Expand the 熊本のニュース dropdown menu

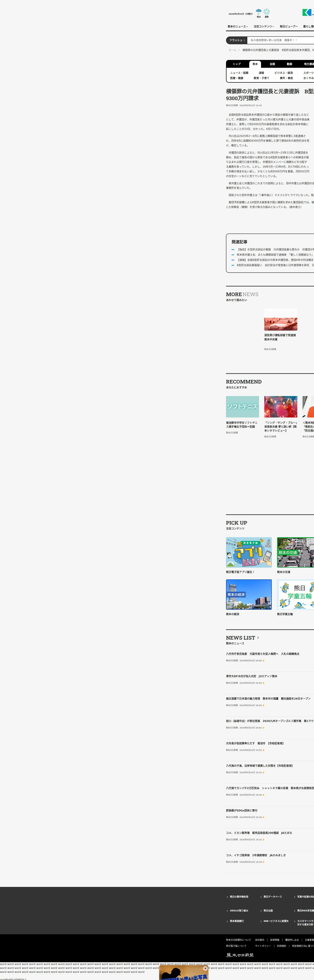(x=238, y=27)
